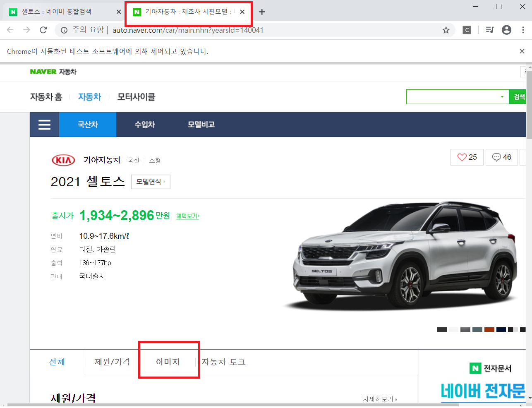Screen dimensions: 532x408
Task: Open the comments bubble showing 46
Action: [502, 157]
